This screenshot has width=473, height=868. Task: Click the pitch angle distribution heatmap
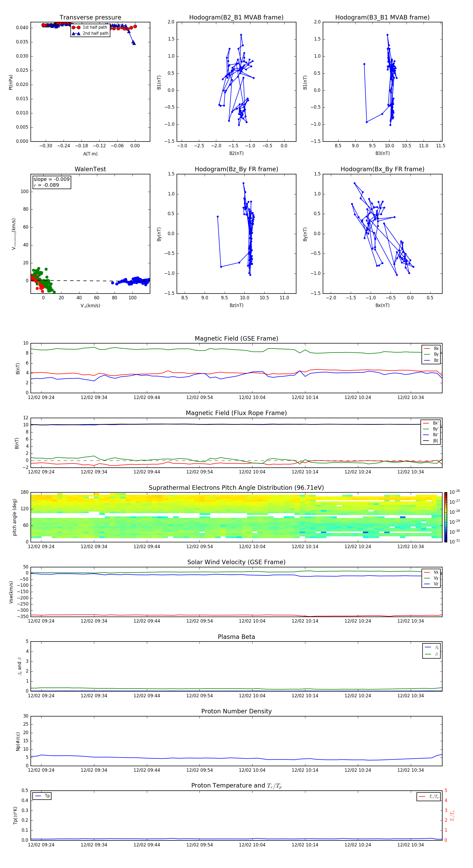pyautogui.click(x=236, y=517)
